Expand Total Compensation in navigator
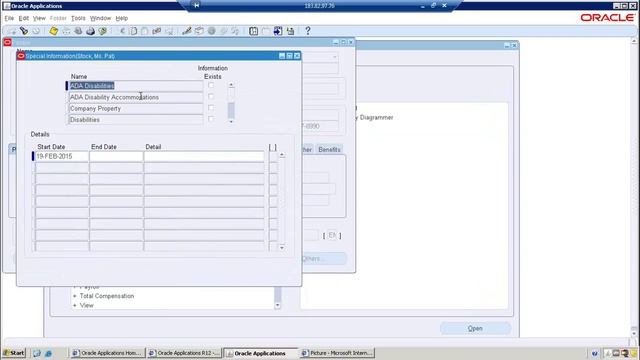Viewport: 640px width, 360px height. click(75, 296)
